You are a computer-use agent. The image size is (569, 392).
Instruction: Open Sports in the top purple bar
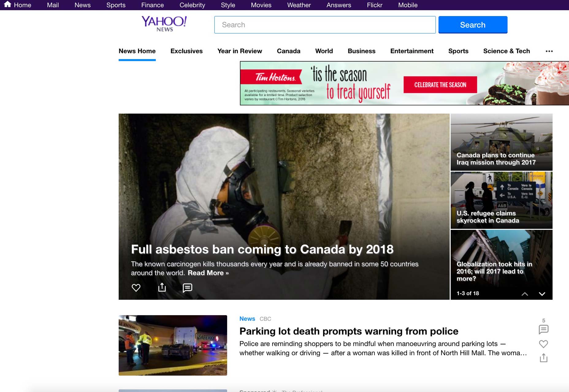[116, 5]
